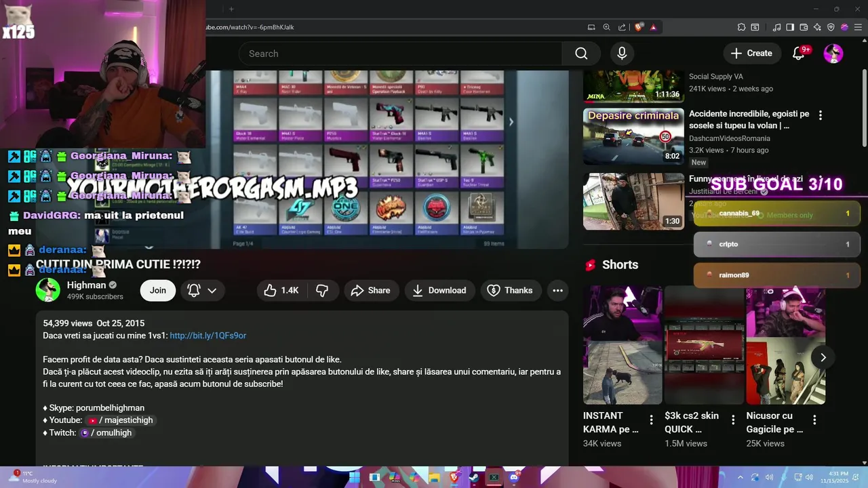
Task: Open File Explorer from the taskbar
Action: (434, 477)
